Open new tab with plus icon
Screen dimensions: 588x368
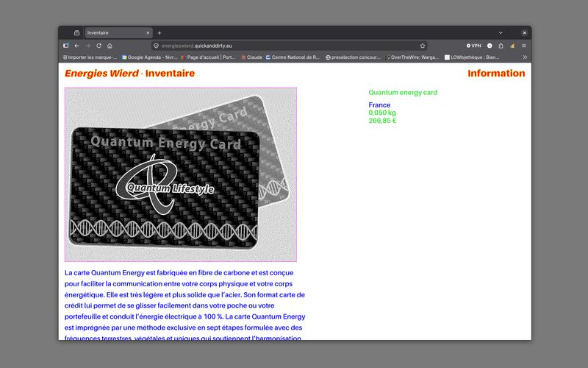(x=159, y=33)
